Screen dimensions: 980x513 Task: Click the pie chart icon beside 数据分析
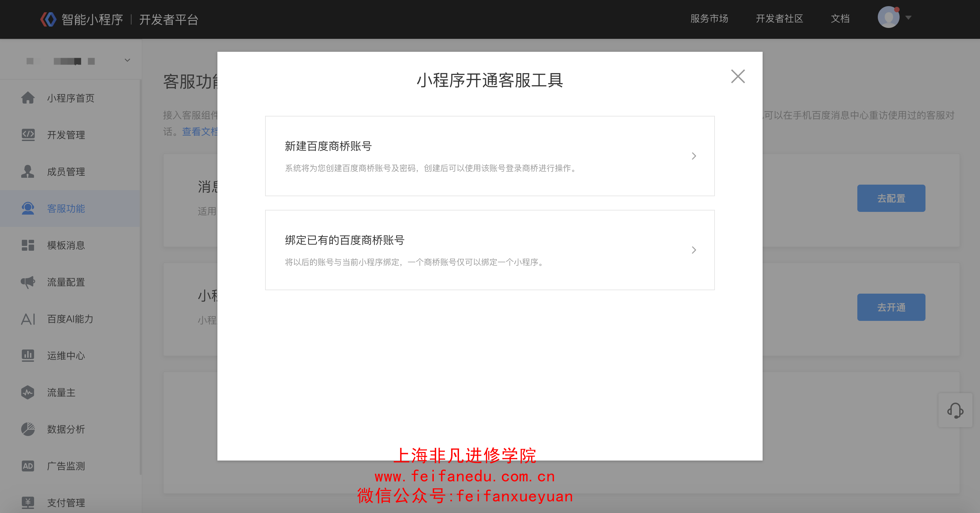point(28,429)
